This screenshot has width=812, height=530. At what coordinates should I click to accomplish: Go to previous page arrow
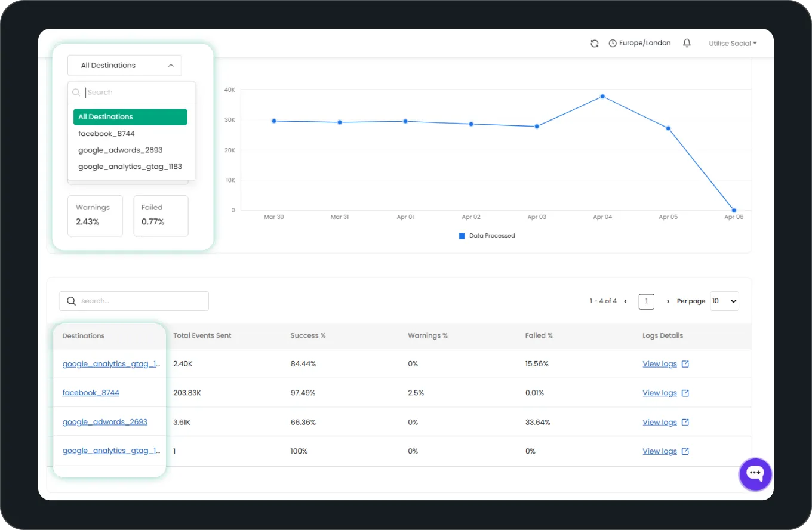625,301
